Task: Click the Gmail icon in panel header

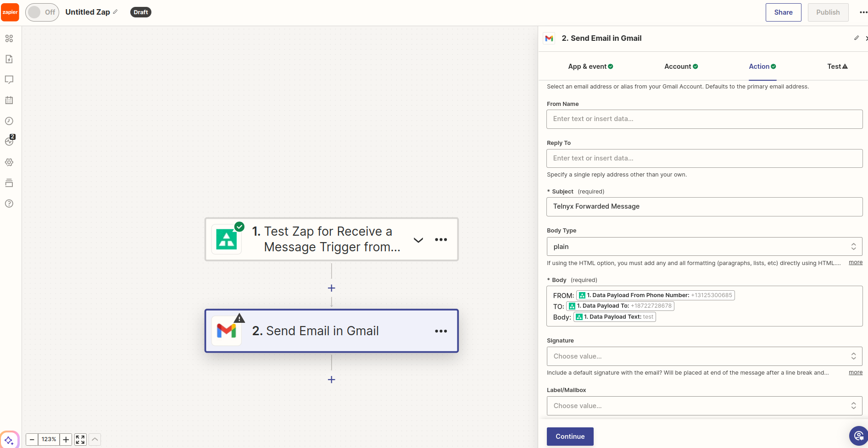Action: pyautogui.click(x=549, y=39)
